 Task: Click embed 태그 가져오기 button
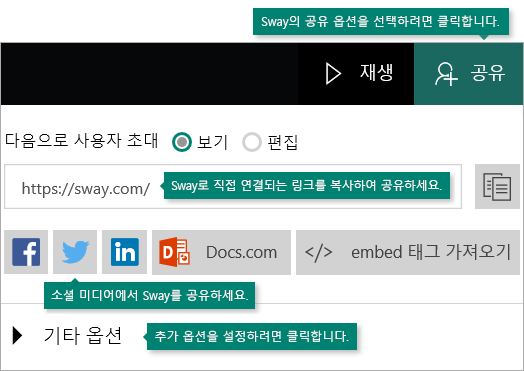click(x=408, y=252)
